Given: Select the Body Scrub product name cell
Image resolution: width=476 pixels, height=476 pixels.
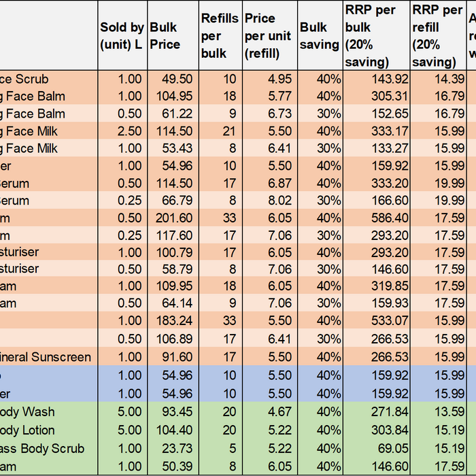Looking at the screenshot, I should [x=49, y=449].
